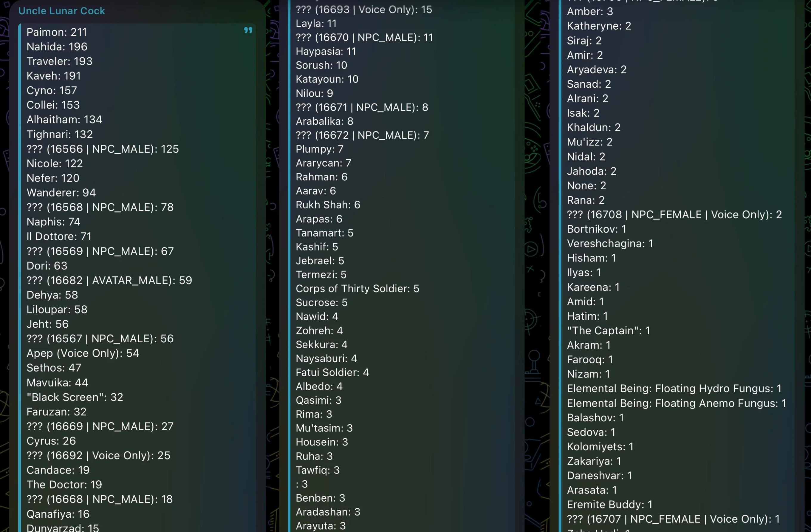Click the 'Eremite Buddy: 1' entry
Viewport: 811px width, 532px height.
(x=609, y=504)
